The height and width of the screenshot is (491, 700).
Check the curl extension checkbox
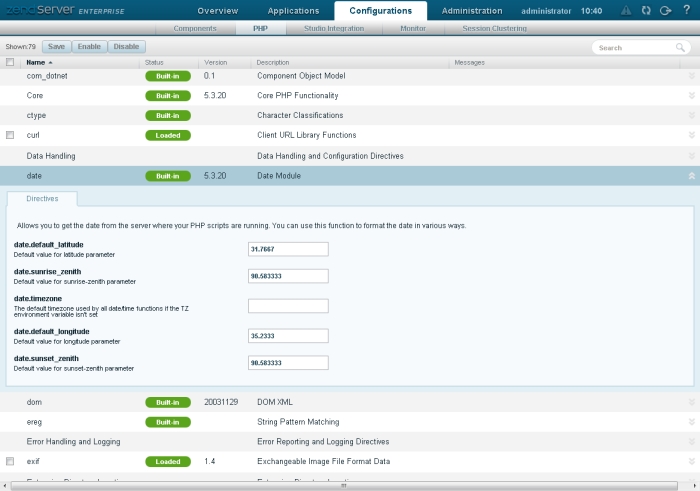pos(10,135)
